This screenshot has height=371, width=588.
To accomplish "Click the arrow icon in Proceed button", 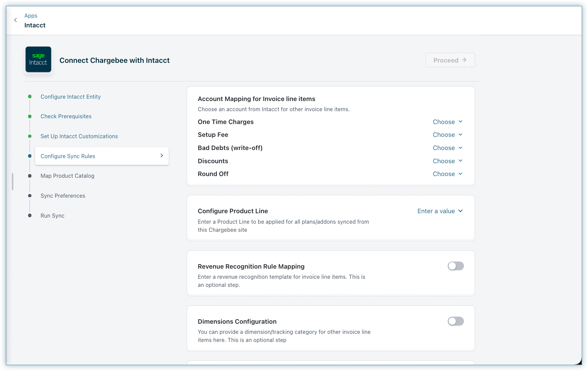I will (464, 60).
